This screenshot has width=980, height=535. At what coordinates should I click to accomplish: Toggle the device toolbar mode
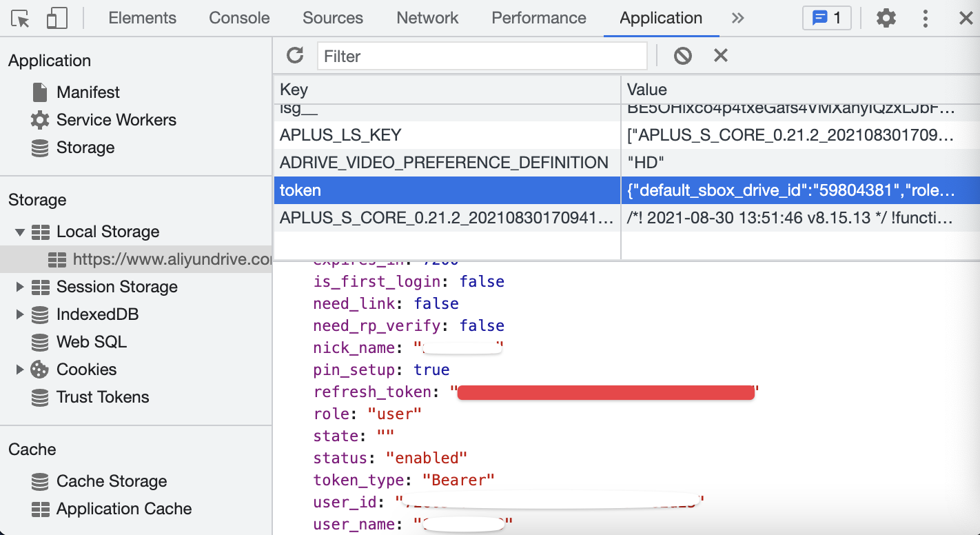point(57,18)
